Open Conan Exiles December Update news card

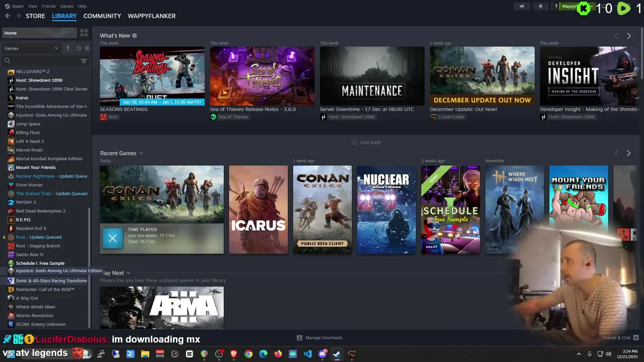coord(482,76)
